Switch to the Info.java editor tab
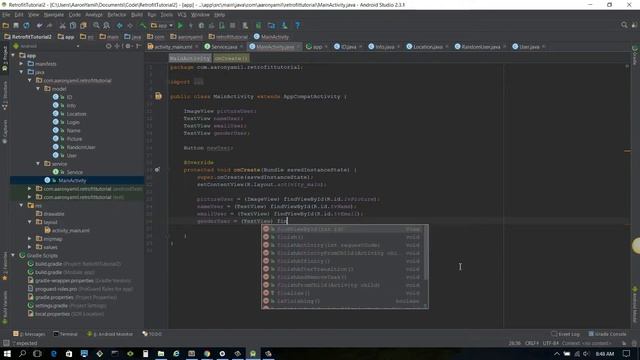This screenshot has width=640, height=360. 384,47
